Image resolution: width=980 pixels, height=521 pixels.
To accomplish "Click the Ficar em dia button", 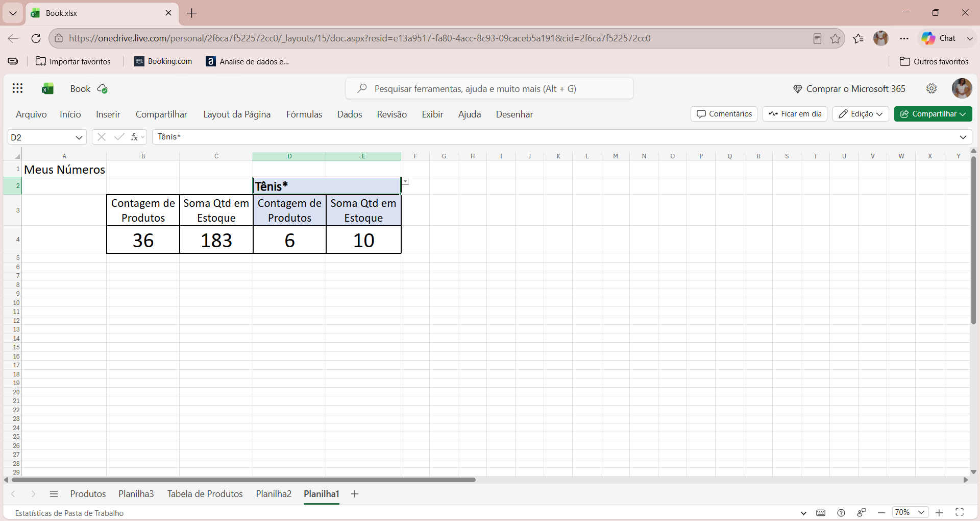I will pyautogui.click(x=795, y=114).
